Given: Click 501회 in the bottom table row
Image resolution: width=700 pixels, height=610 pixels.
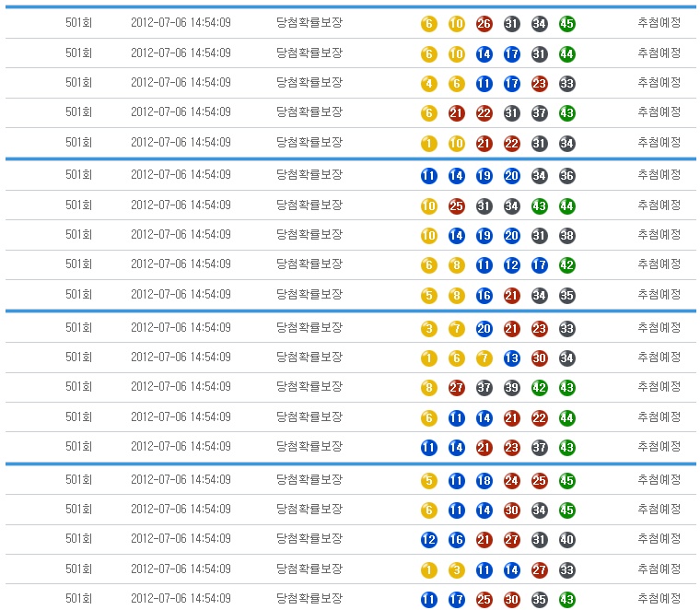Looking at the screenshot, I should click(x=79, y=598).
